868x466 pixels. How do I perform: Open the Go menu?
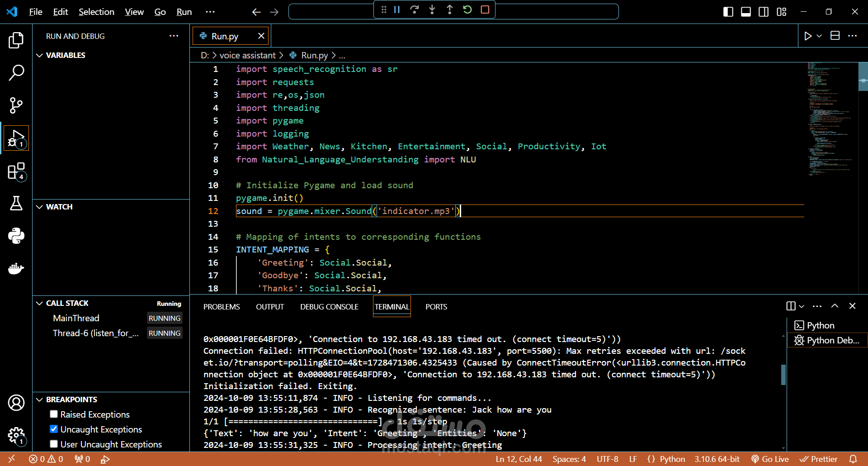(x=160, y=12)
